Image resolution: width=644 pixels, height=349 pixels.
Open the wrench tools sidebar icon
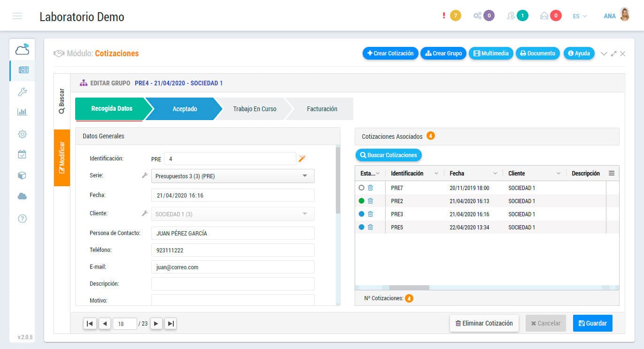pyautogui.click(x=22, y=91)
